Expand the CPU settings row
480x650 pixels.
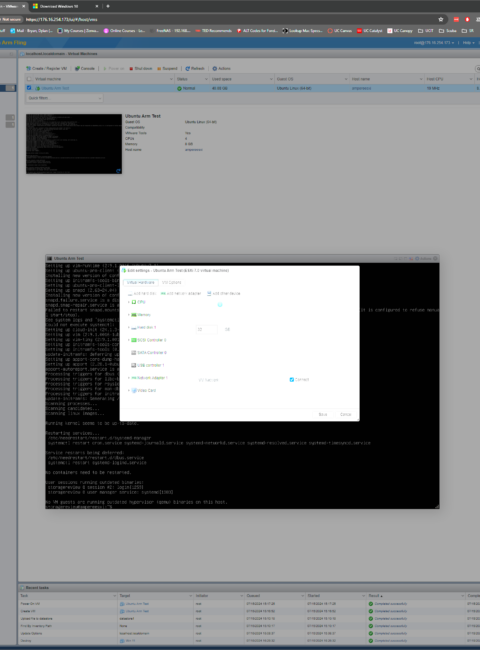128,302
